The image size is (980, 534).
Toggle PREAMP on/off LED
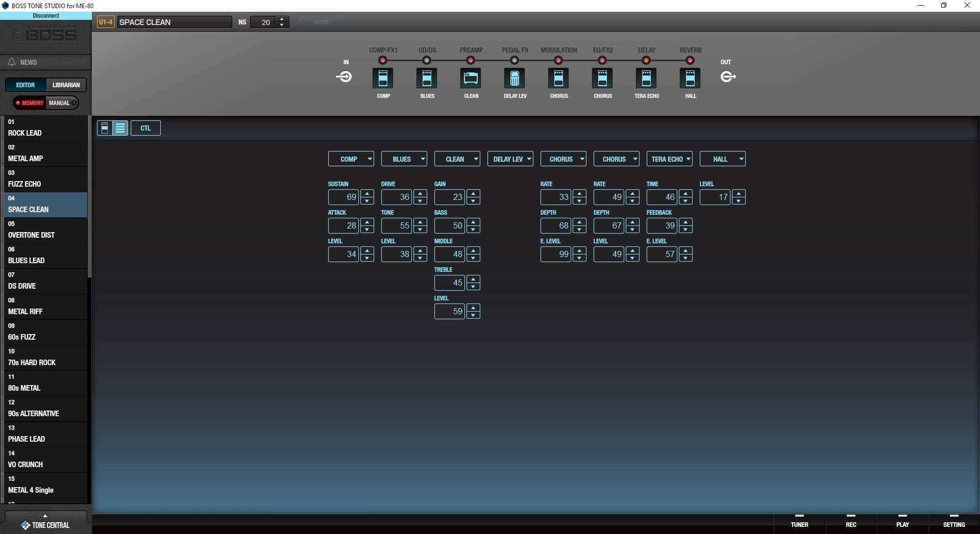click(471, 60)
